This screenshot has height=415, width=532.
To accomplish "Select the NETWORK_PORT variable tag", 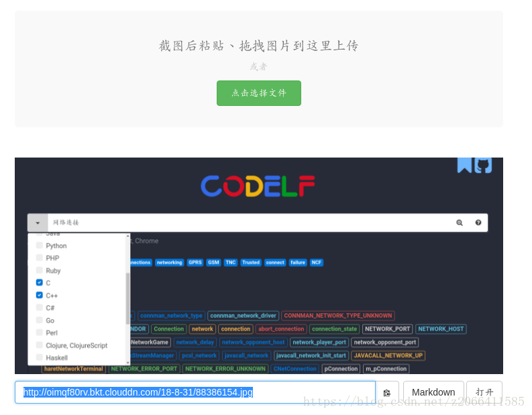I will 388,329.
